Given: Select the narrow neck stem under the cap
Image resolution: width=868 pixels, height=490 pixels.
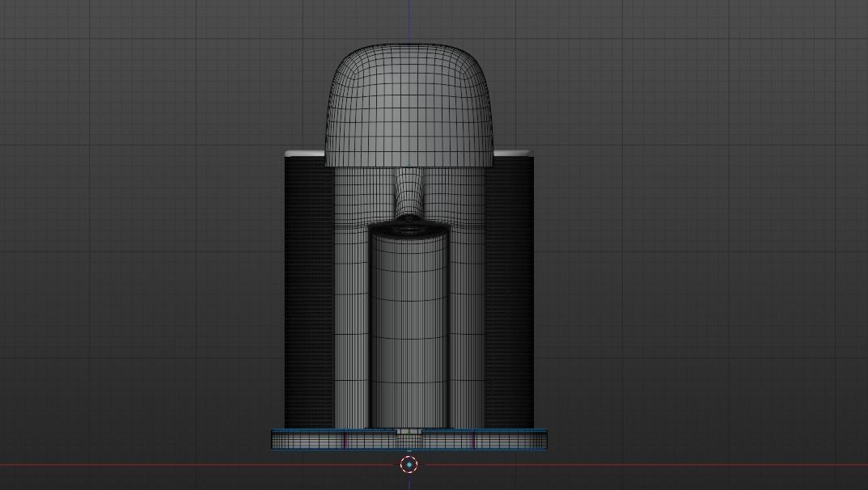Looking at the screenshot, I should point(409,192).
